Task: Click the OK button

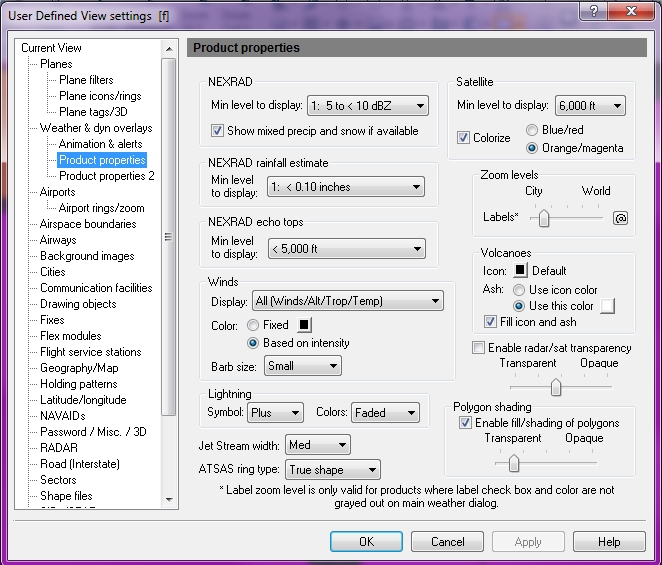Action: coord(366,541)
